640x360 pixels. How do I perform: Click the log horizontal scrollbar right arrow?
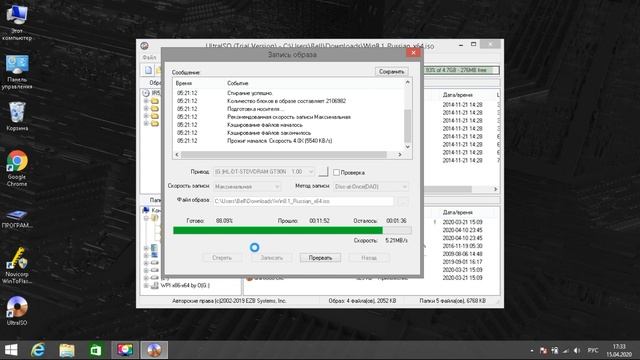pos(400,155)
